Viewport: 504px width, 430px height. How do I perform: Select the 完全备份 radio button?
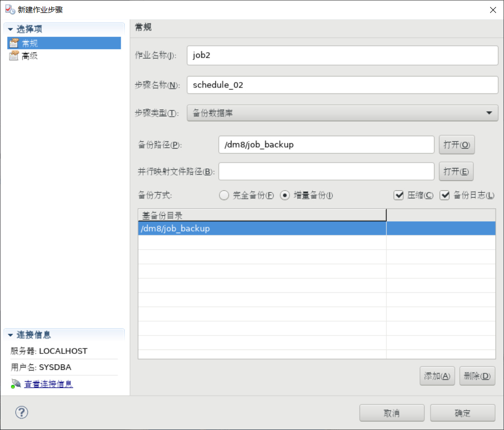pyautogui.click(x=224, y=195)
